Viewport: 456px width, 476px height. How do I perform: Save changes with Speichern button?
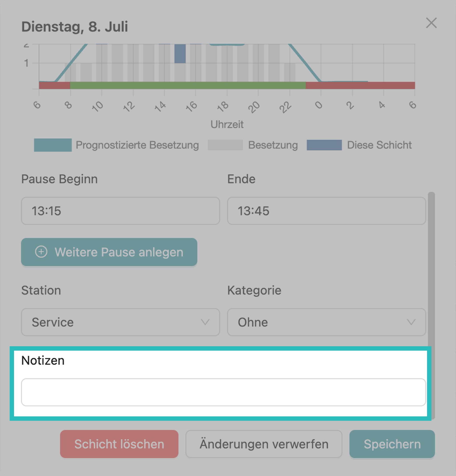[x=392, y=444]
